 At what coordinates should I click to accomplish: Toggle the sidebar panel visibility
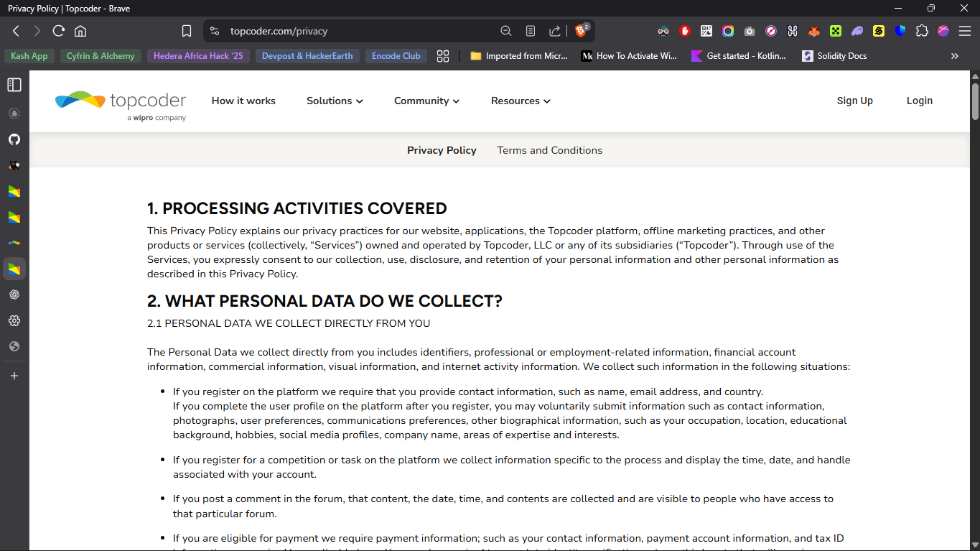14,85
